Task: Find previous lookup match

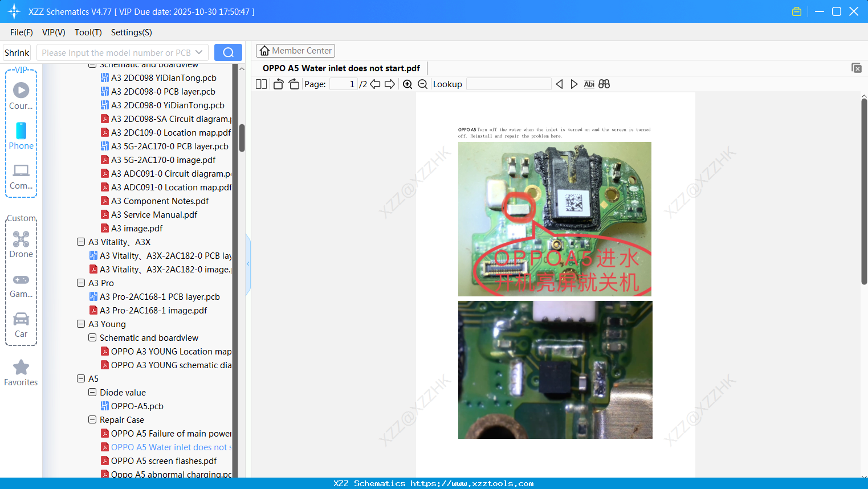Action: tap(559, 84)
